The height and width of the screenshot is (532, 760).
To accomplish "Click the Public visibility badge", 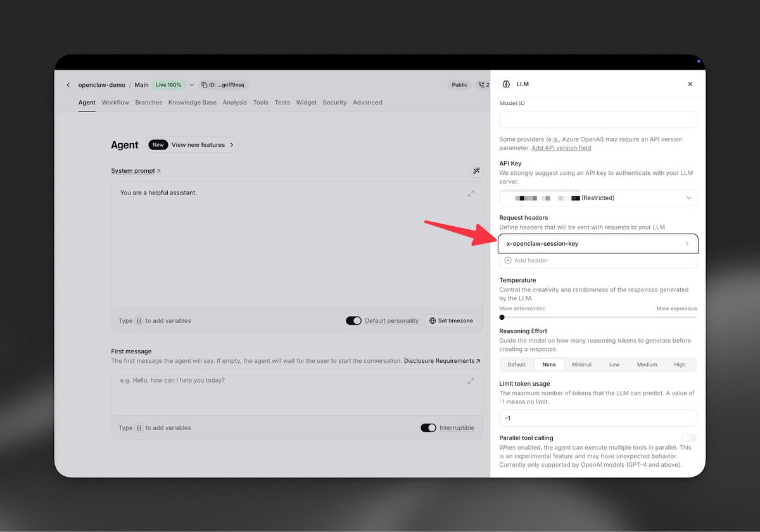I will (x=460, y=85).
